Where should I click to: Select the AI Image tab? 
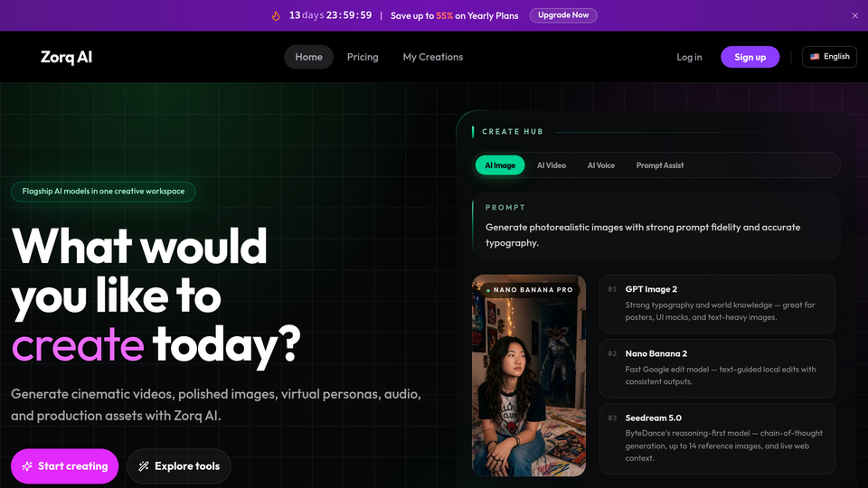[x=500, y=165]
